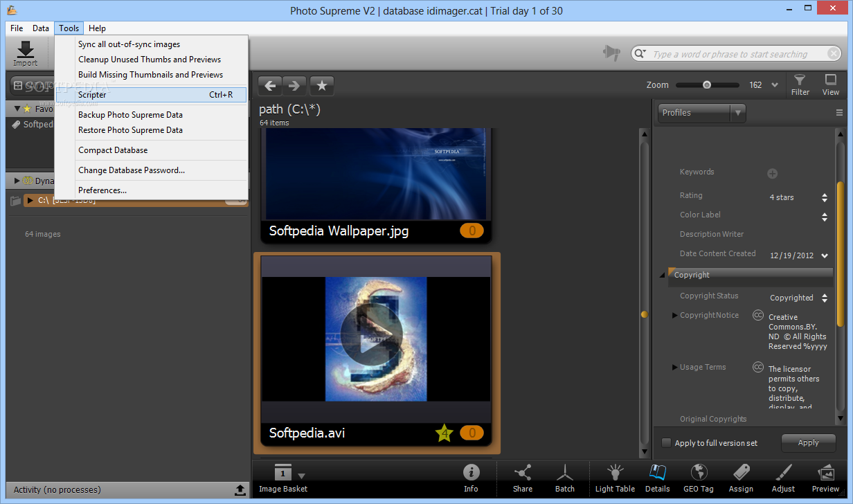Viewport: 853px width, 504px height.
Task: Go forward with the right arrow button
Action: (x=294, y=86)
